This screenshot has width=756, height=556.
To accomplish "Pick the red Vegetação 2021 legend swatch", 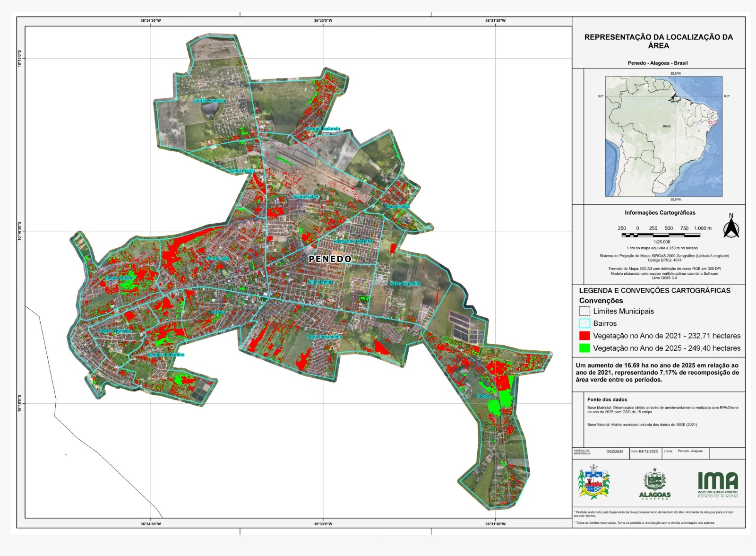I will point(584,336).
